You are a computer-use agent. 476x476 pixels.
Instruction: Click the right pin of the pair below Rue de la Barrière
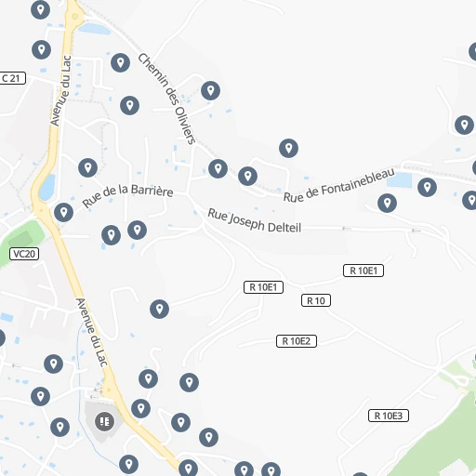[137, 230]
